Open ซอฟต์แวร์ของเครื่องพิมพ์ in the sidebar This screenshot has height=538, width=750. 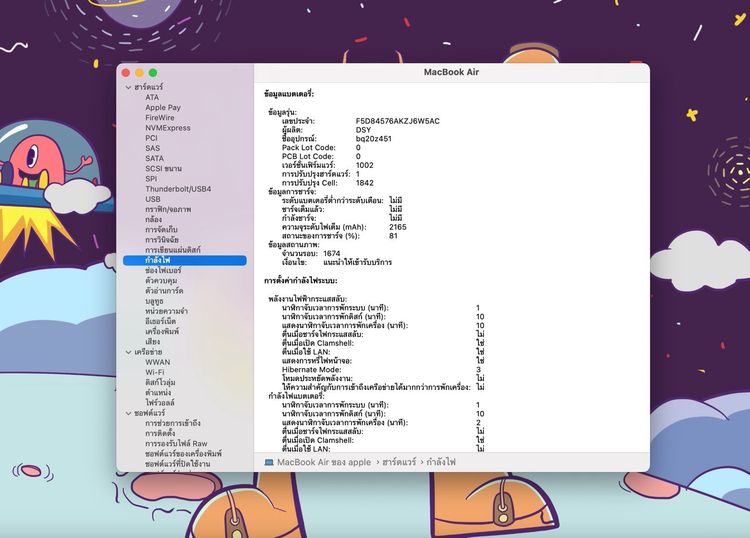point(184,453)
